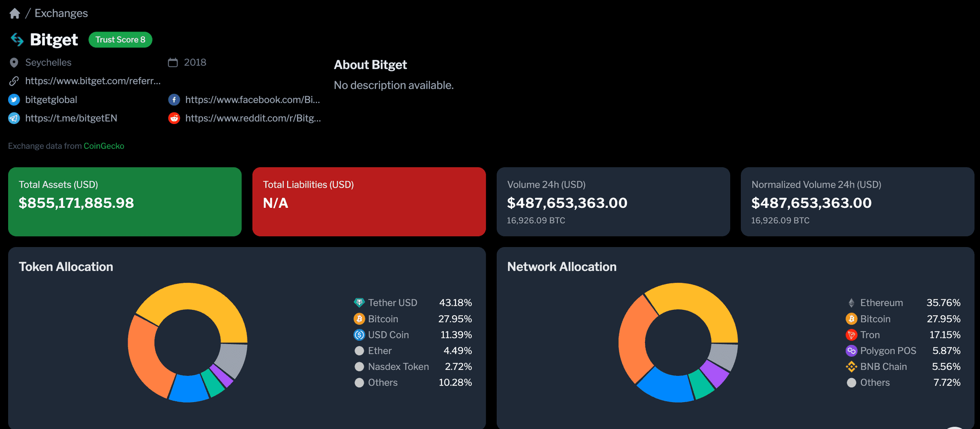Click the USD Coin legend label

pyautogui.click(x=389, y=335)
